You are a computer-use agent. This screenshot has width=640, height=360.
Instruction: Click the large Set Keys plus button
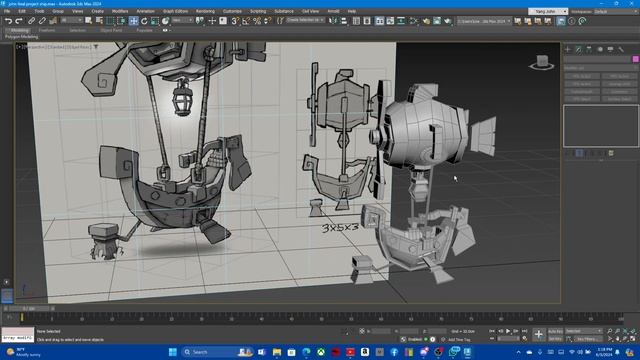(539, 335)
